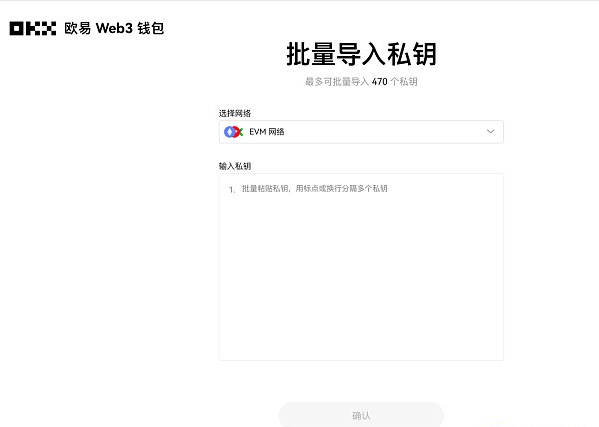
Task: Click the overlapping EVM network chain icon
Action: click(233, 132)
